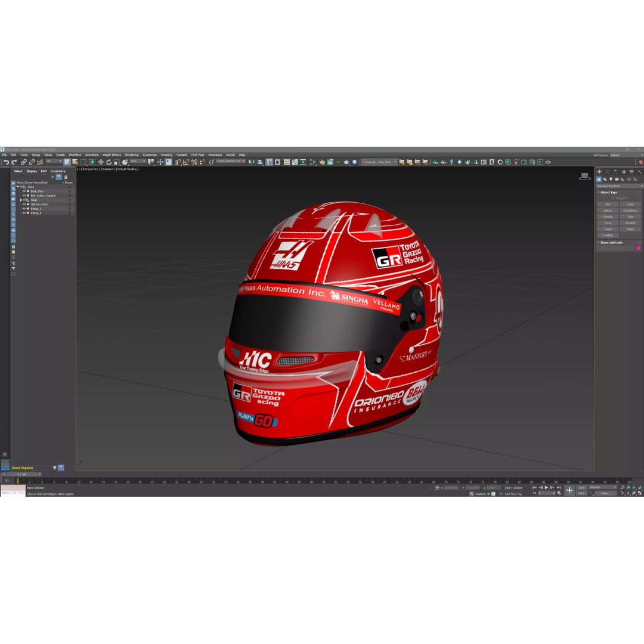The image size is (644, 644).
Task: Open the Create Selection Set dropdown
Action: coord(231,162)
